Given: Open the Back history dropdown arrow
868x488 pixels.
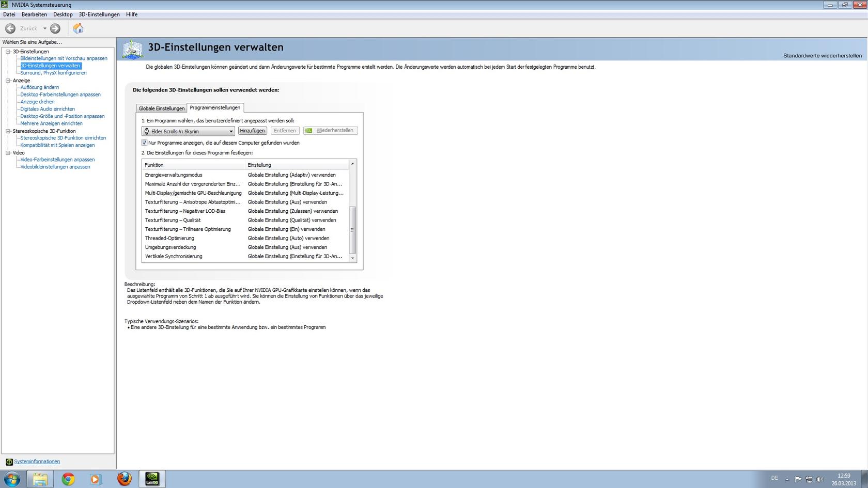Looking at the screenshot, I should [45, 28].
